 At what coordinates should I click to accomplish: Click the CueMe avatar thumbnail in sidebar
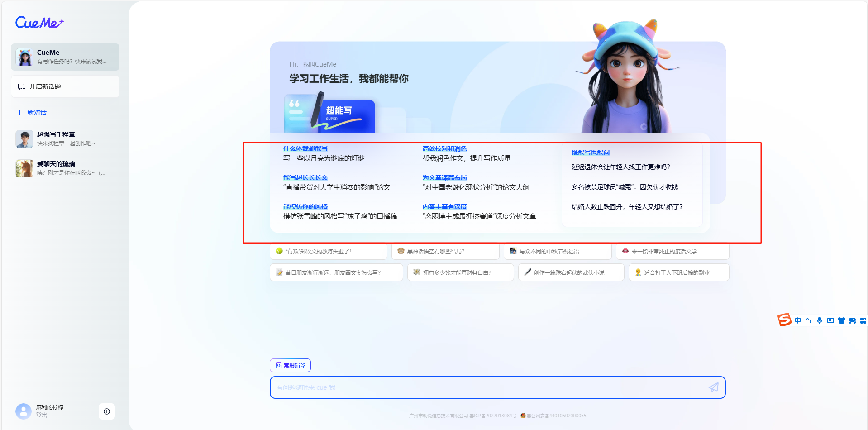[24, 57]
